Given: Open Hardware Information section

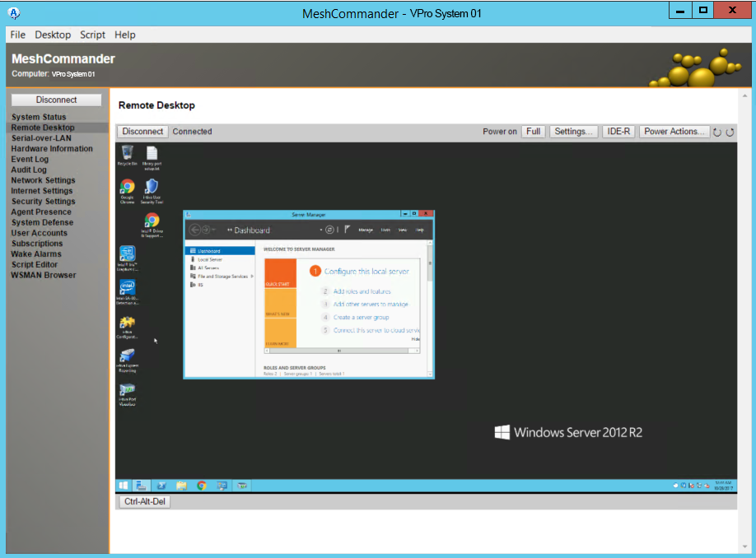Looking at the screenshot, I should click(x=52, y=149).
